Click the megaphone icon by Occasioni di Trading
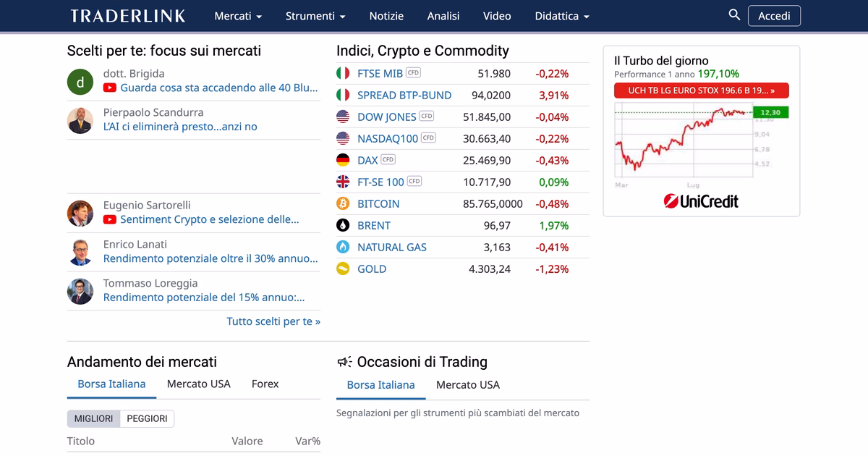The image size is (868, 456). pos(344,362)
